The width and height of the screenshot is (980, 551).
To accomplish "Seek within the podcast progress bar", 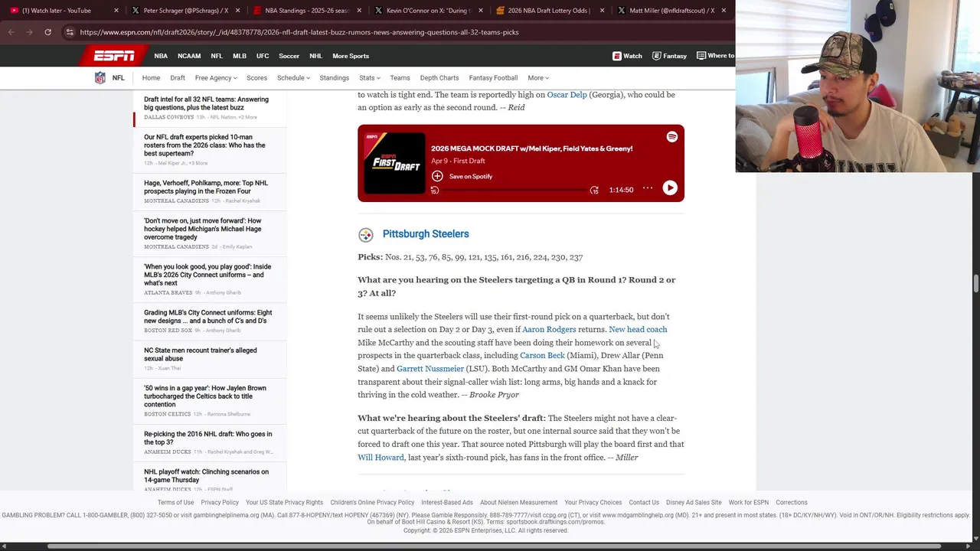I will [x=514, y=190].
